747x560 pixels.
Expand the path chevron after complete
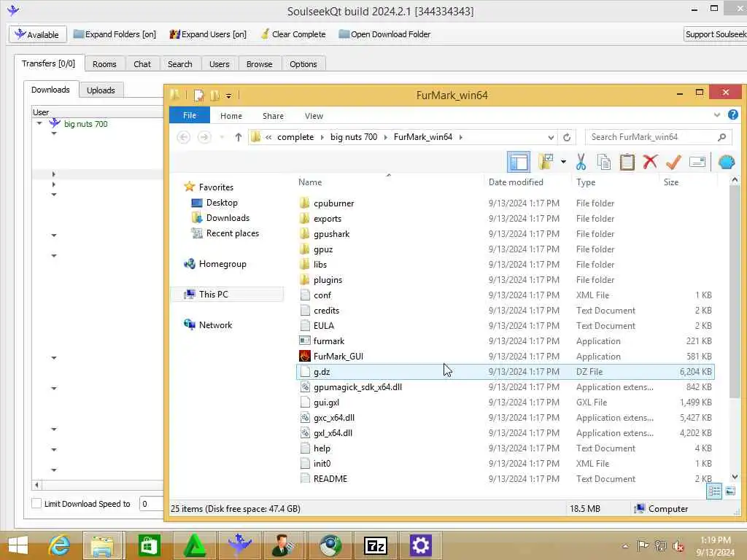pyautogui.click(x=322, y=137)
